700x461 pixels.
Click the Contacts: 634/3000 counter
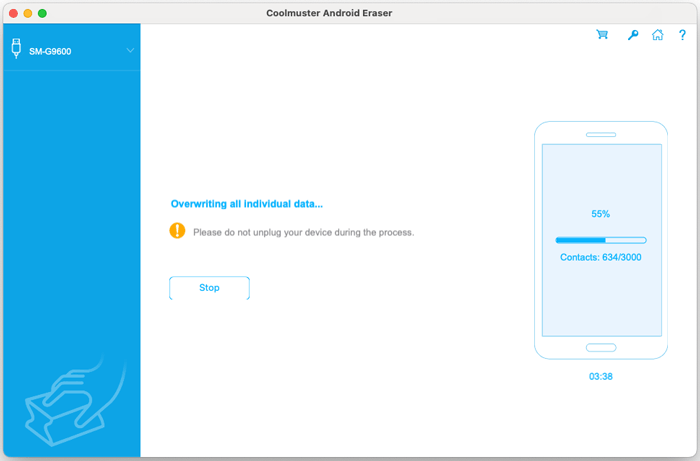[600, 257]
